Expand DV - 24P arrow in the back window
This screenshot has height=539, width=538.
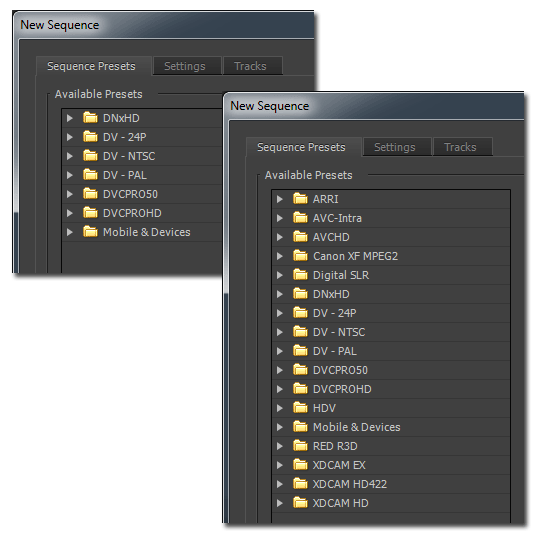pos(70,137)
